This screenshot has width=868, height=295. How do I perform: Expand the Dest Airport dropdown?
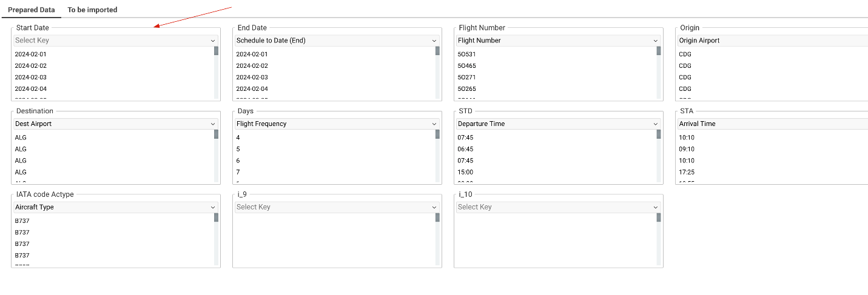tap(115, 124)
